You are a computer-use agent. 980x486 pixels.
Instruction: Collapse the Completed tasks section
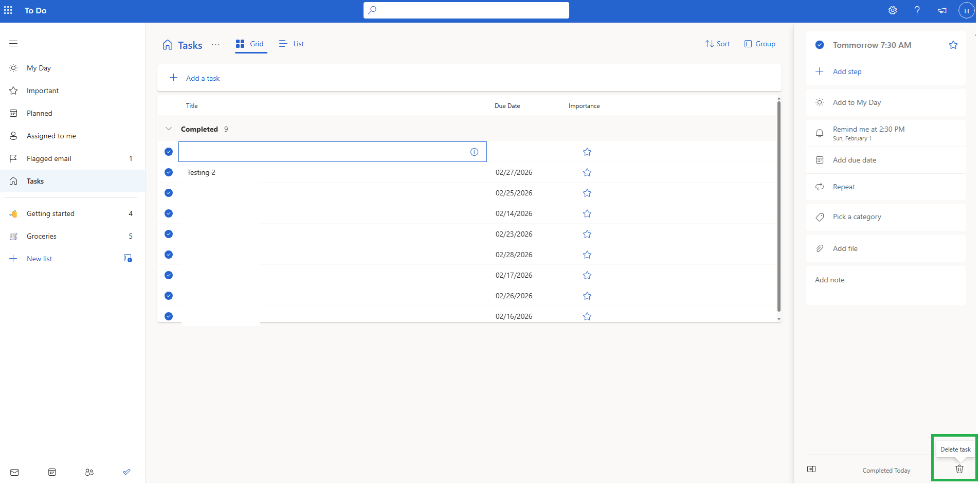point(168,129)
